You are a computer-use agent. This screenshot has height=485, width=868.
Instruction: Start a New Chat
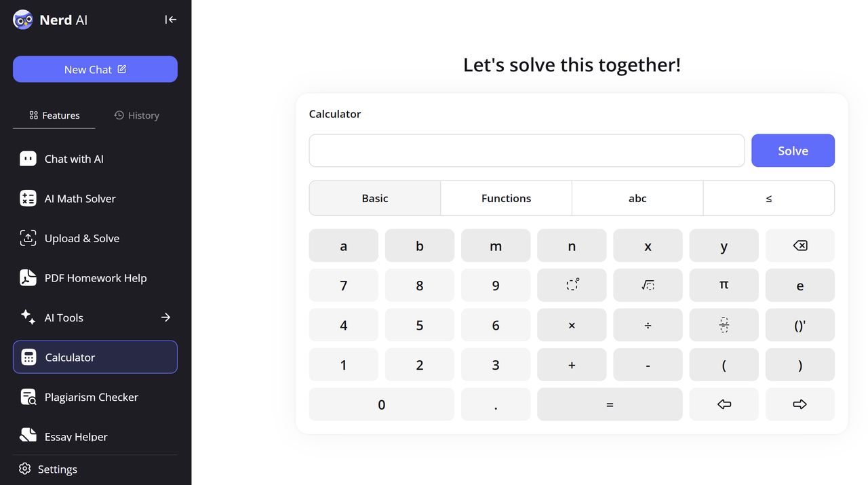95,69
